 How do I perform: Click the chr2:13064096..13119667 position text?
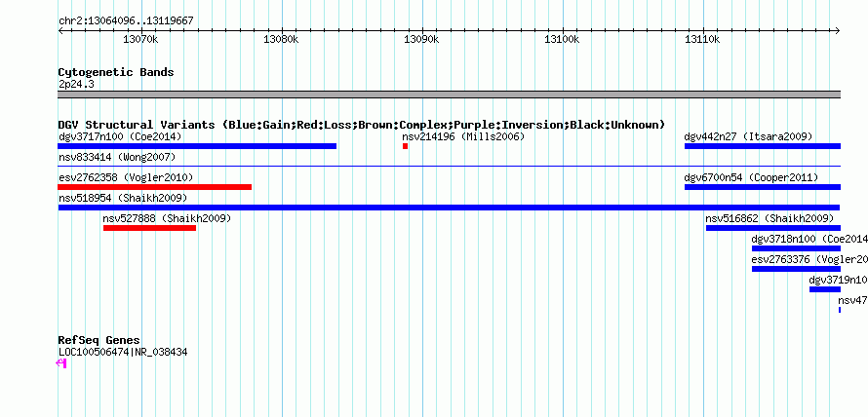tap(126, 21)
